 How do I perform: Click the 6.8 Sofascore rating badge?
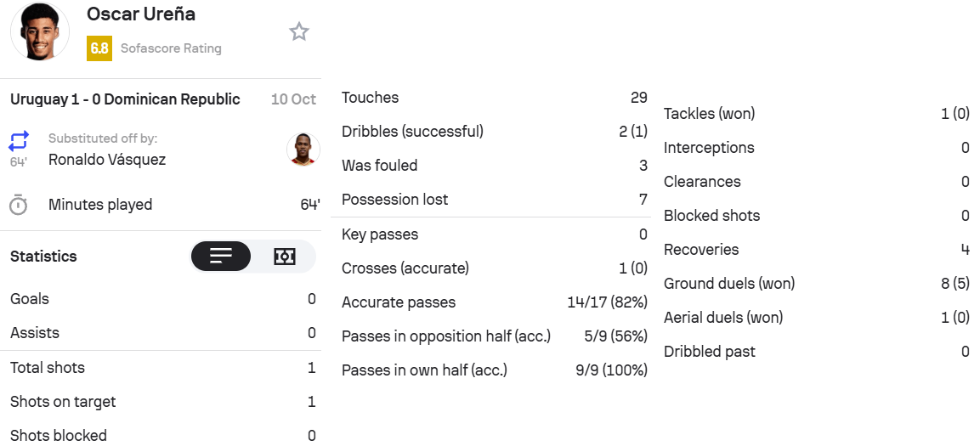tap(99, 48)
